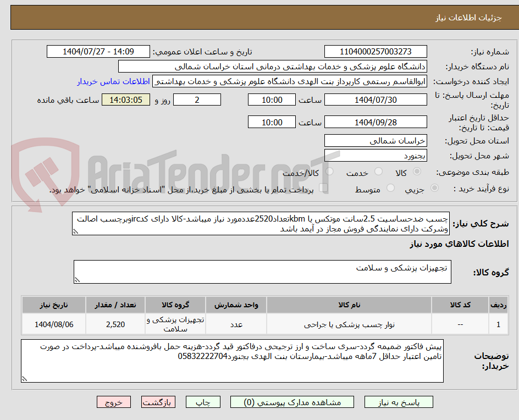Select the خدمت radio button

tap(378, 172)
